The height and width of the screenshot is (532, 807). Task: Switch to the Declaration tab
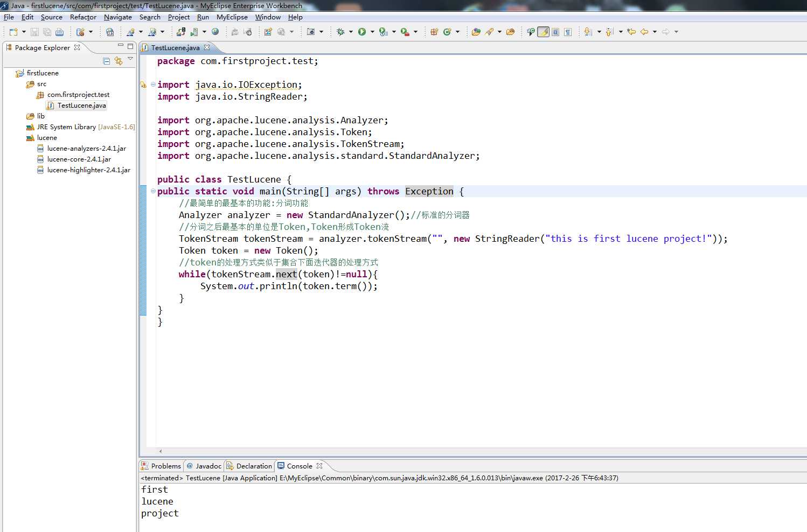[x=249, y=466]
